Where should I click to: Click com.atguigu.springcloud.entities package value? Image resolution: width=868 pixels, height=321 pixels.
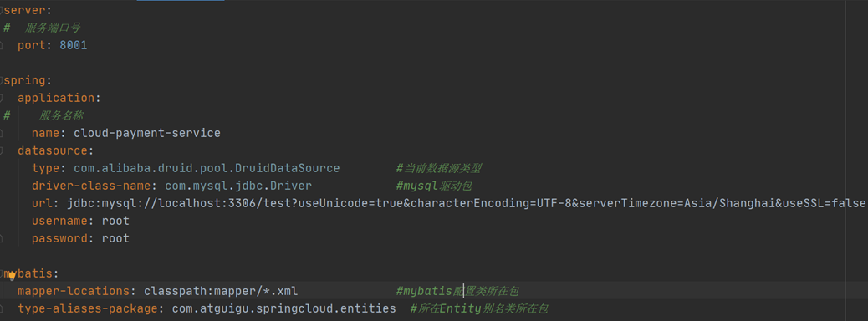pos(284,308)
